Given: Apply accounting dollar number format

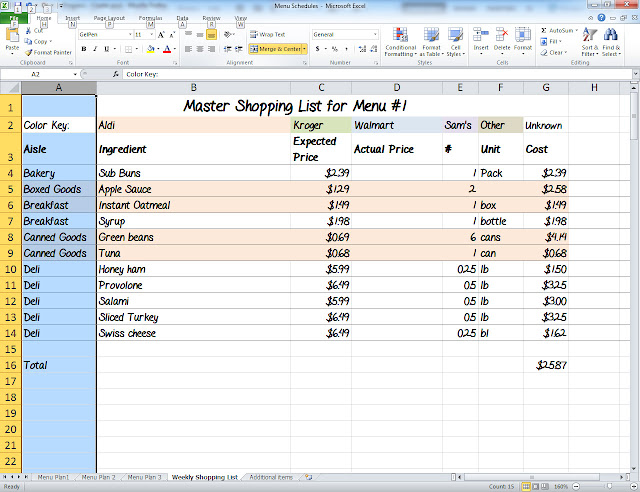Looking at the screenshot, I should point(318,49).
